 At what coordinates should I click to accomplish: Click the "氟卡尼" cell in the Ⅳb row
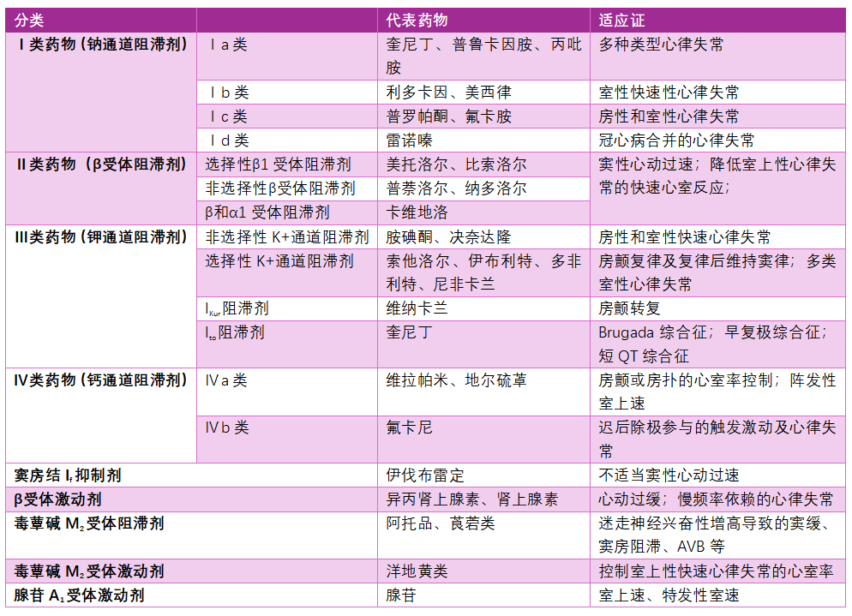coord(410,428)
